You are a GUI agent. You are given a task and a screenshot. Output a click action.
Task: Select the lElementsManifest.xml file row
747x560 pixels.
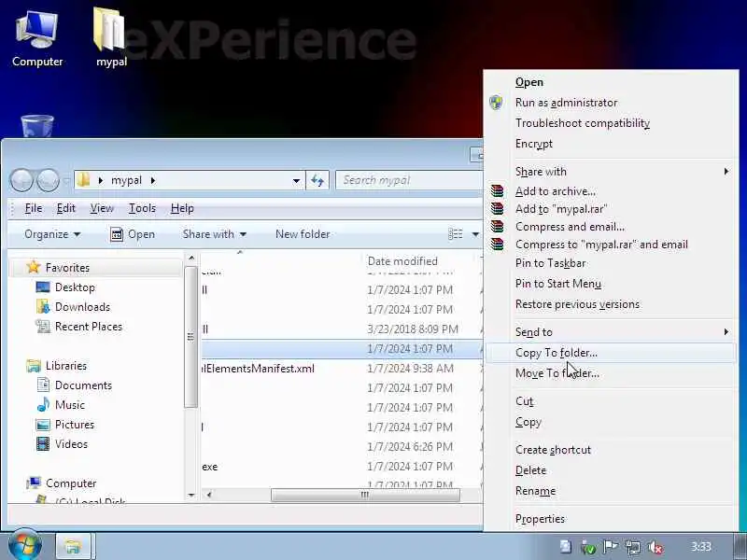click(x=342, y=368)
